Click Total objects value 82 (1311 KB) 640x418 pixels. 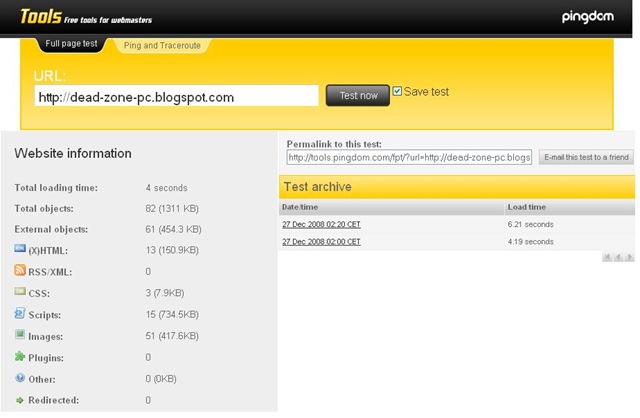(x=172, y=209)
